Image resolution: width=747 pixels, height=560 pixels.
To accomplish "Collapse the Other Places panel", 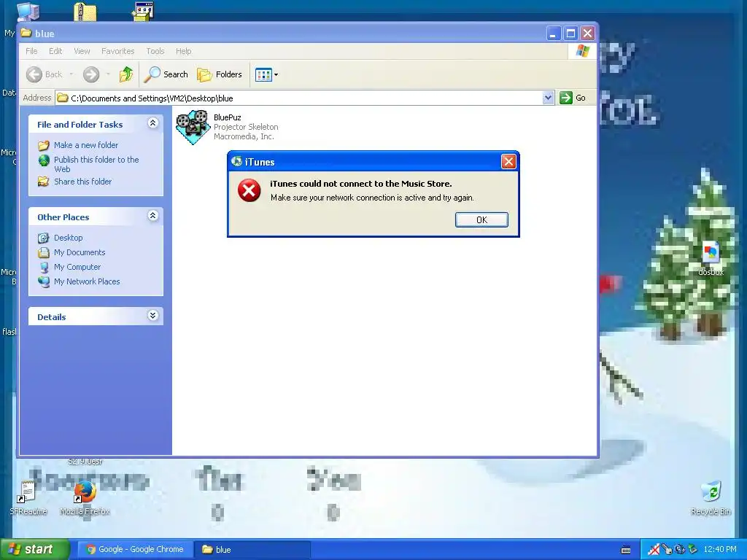I will point(152,216).
